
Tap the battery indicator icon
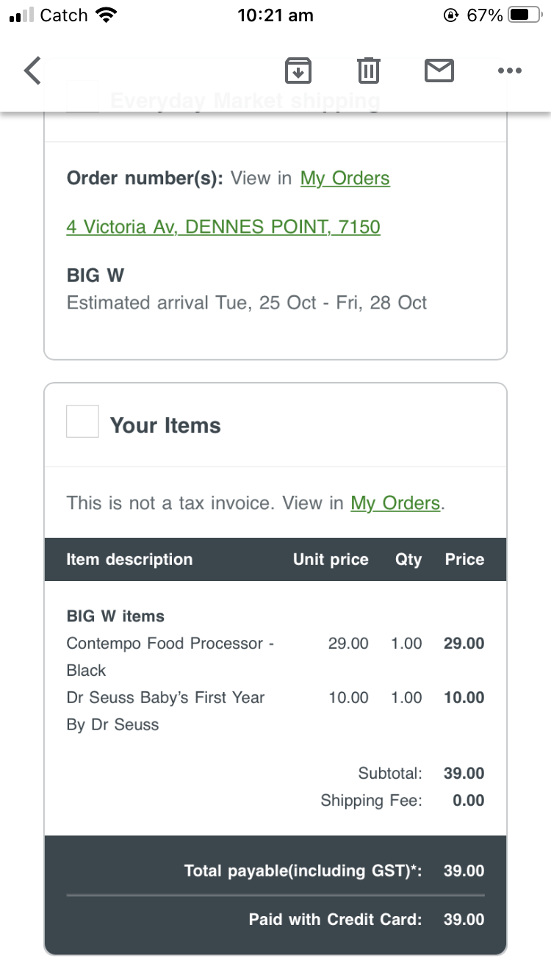524,15
